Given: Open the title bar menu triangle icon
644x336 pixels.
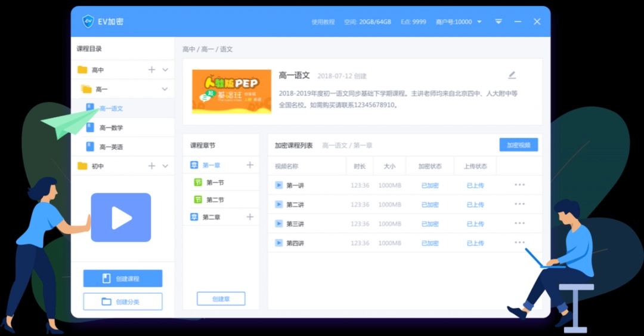Looking at the screenshot, I should (499, 21).
